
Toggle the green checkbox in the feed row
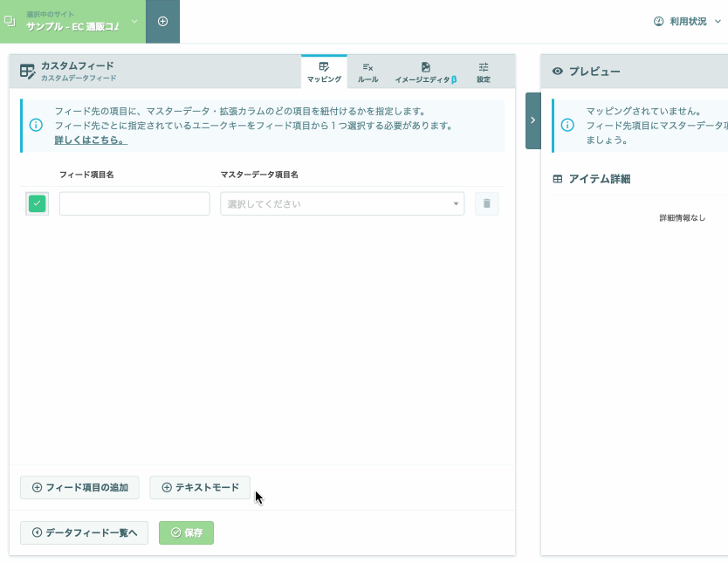[37, 203]
